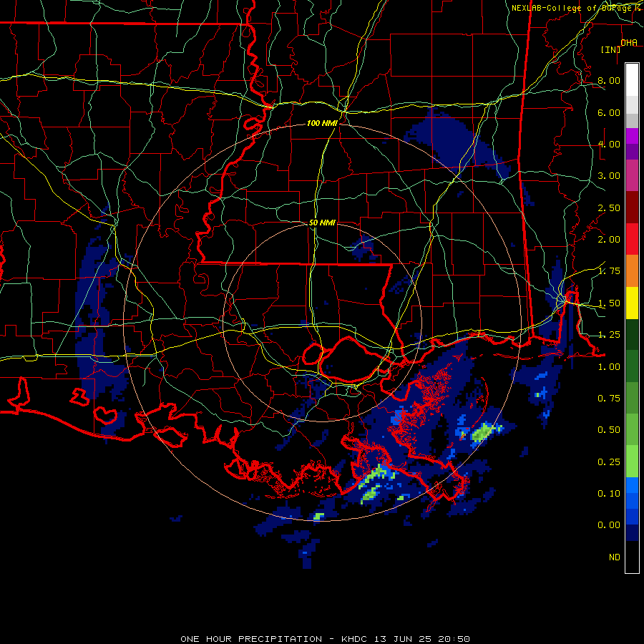Click the 3.00 legend value
644x644 pixels.
tap(609, 176)
